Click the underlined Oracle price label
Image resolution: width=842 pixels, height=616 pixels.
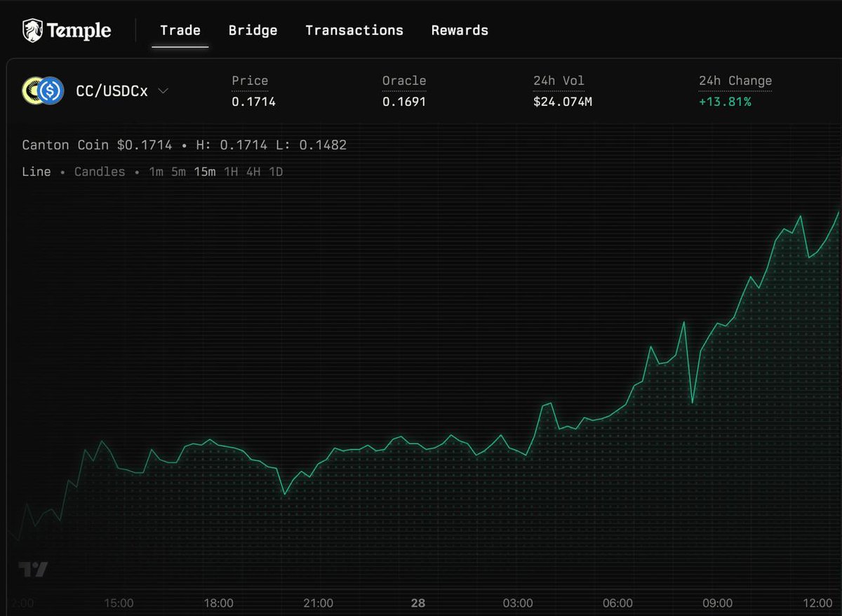coord(404,81)
